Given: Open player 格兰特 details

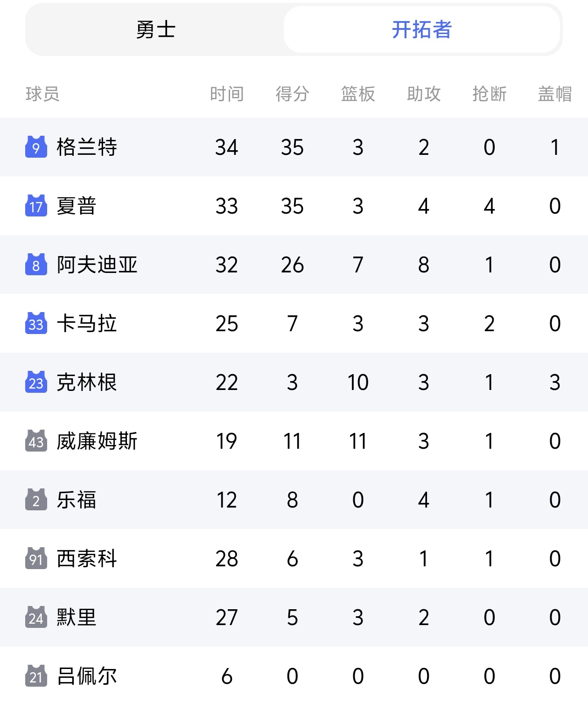Looking at the screenshot, I should pos(87,147).
